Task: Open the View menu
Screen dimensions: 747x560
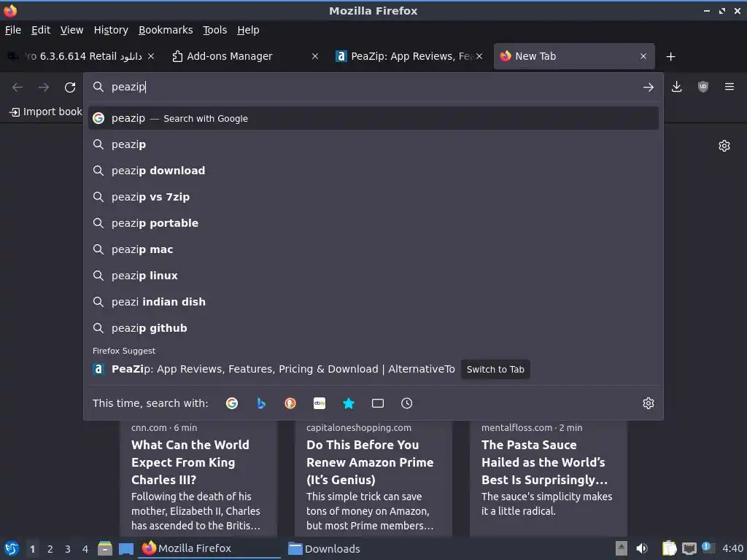Action: click(72, 30)
